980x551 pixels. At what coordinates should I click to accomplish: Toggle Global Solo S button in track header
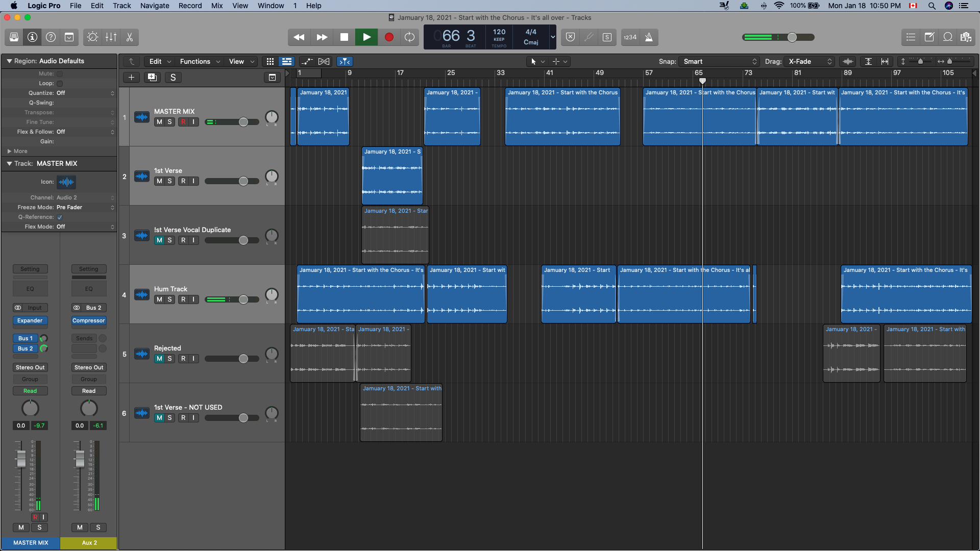(173, 78)
